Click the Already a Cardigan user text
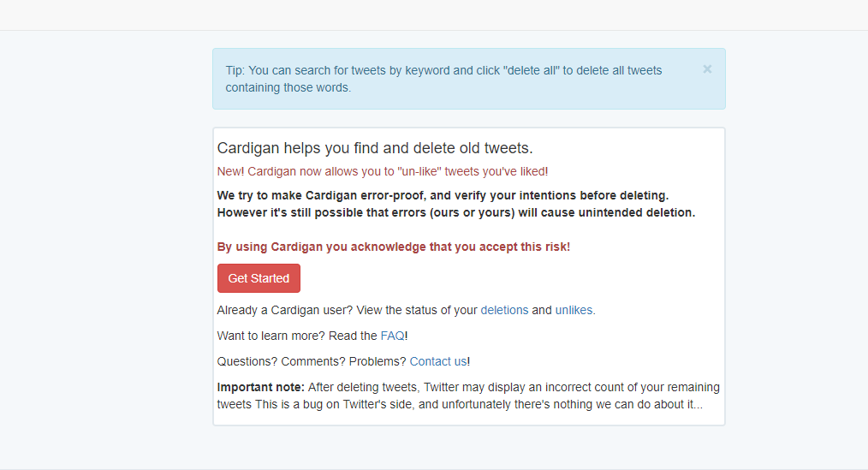This screenshot has width=868, height=470. coord(347,310)
